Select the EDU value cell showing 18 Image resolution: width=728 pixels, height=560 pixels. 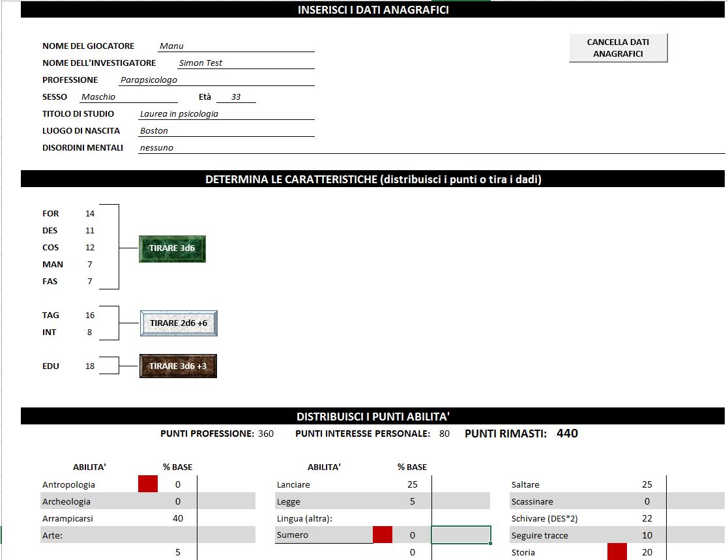pyautogui.click(x=90, y=366)
